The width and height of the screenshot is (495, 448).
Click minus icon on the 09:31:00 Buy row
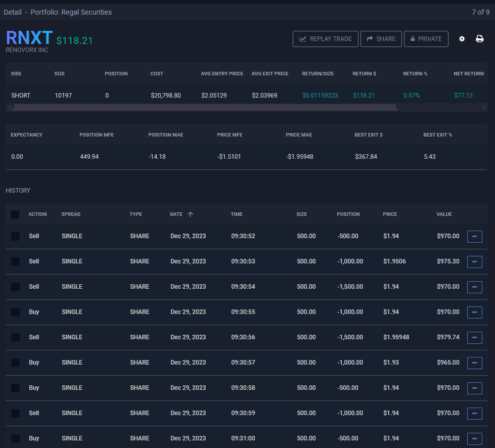[474, 438]
